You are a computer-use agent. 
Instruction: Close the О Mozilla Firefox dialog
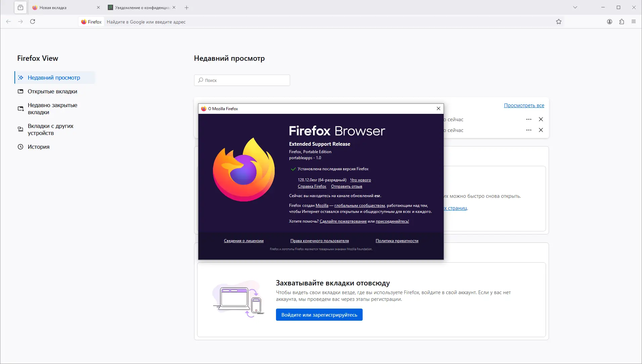tap(438, 108)
